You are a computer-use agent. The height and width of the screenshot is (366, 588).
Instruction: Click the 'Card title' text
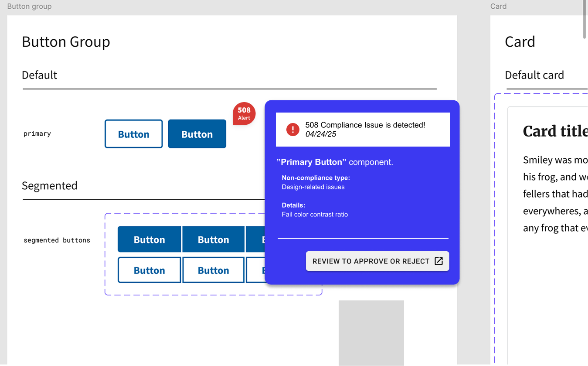[555, 131]
